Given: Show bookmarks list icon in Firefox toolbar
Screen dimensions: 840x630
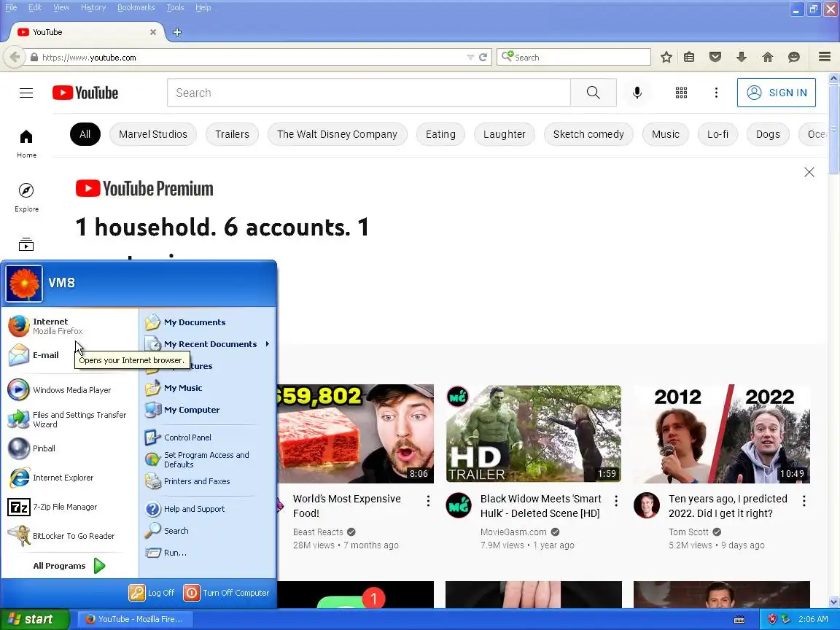Looking at the screenshot, I should click(689, 58).
